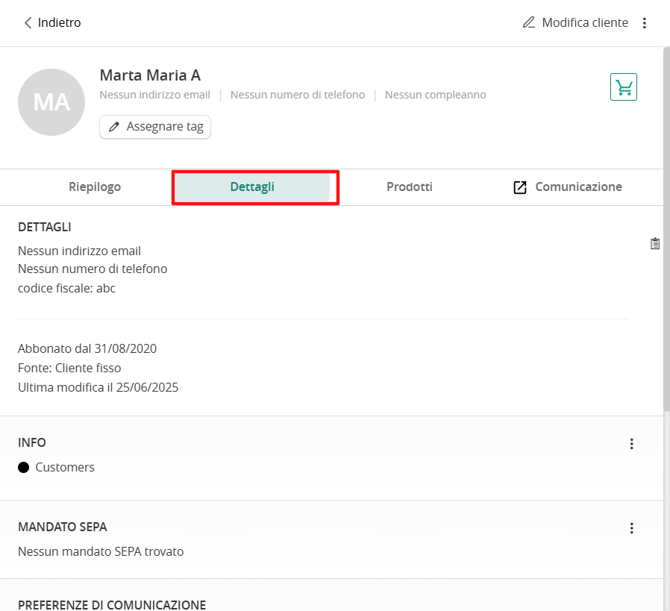
Task: Click the clipboard copy icon in Dettagli
Action: (655, 244)
